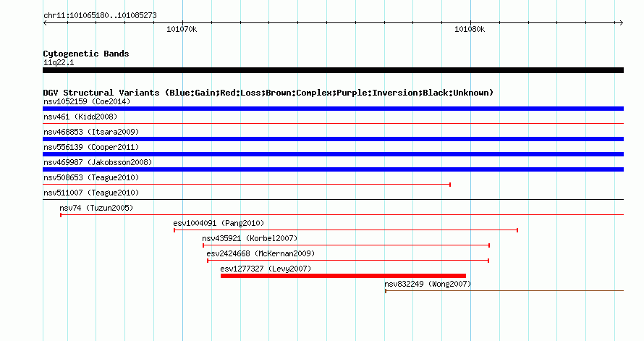644x341 pixels.
Task: Click the 101080k ruler tick label
Action: (470, 29)
